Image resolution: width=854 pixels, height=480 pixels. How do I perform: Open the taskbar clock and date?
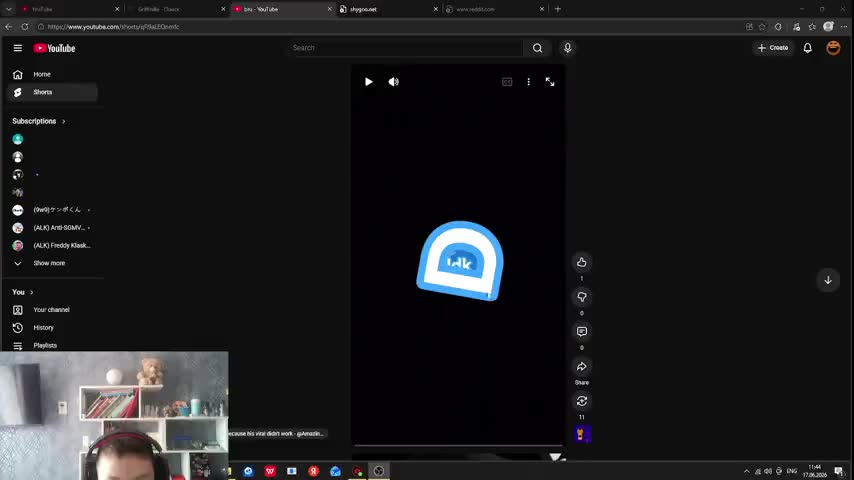point(814,471)
